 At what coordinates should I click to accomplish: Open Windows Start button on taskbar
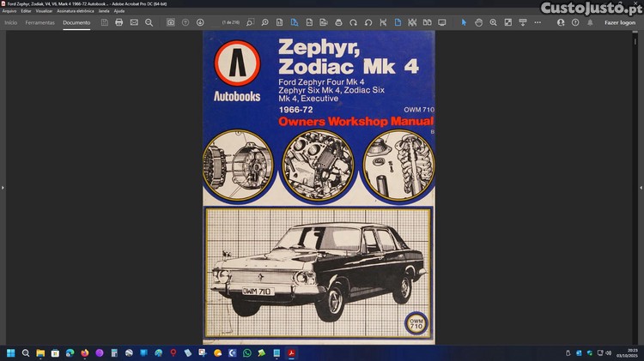12,352
